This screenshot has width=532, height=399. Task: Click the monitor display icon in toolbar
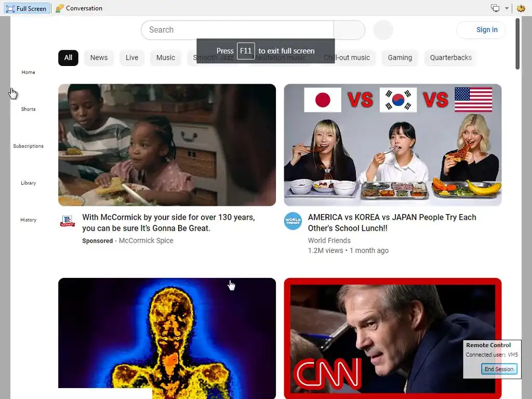tap(495, 8)
